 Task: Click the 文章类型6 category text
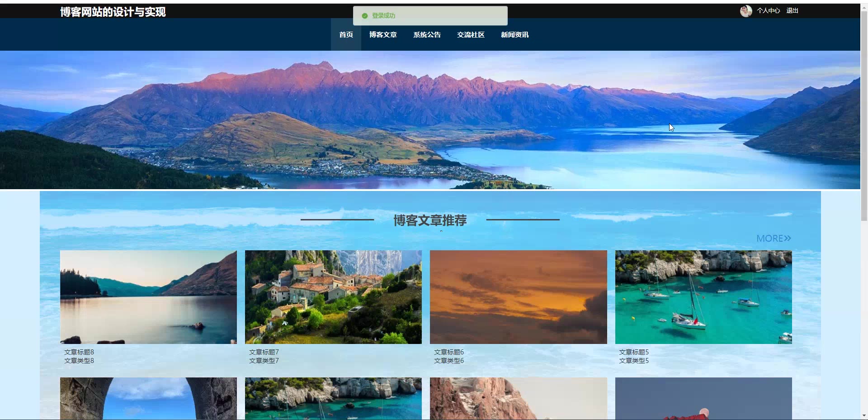click(x=449, y=361)
